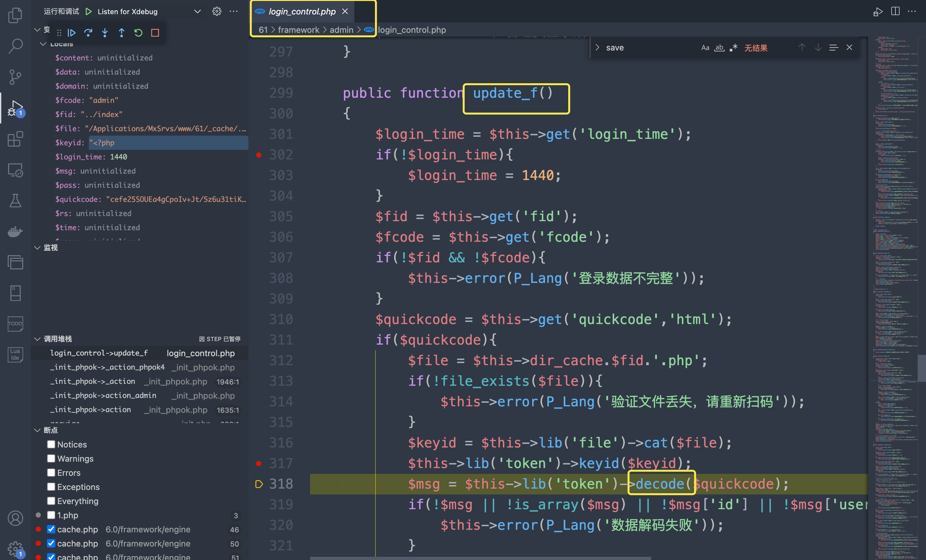Select the login_control.php editor tab
This screenshot has width=926, height=560.
[x=302, y=11]
